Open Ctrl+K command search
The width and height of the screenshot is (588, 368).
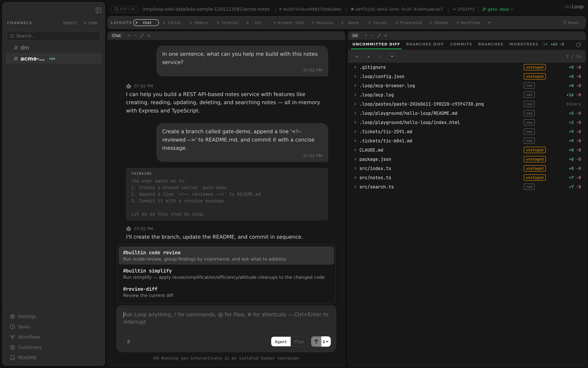(x=124, y=9)
